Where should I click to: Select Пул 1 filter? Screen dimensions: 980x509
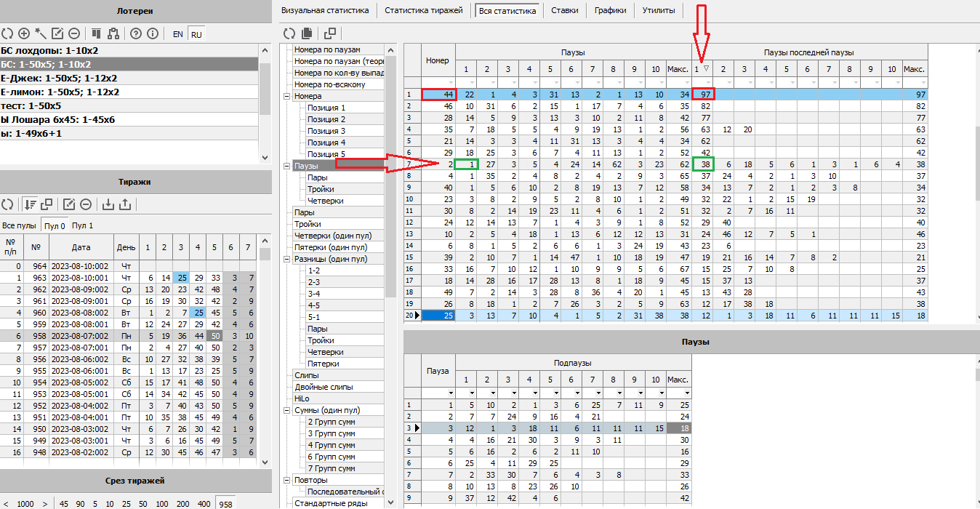(x=83, y=225)
